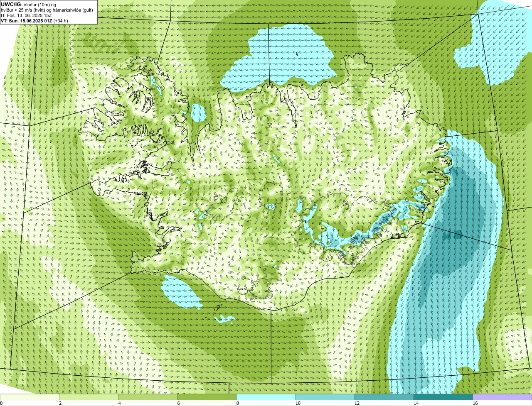Click the legend scale value "16"
532x406 pixels.
coord(475,403)
